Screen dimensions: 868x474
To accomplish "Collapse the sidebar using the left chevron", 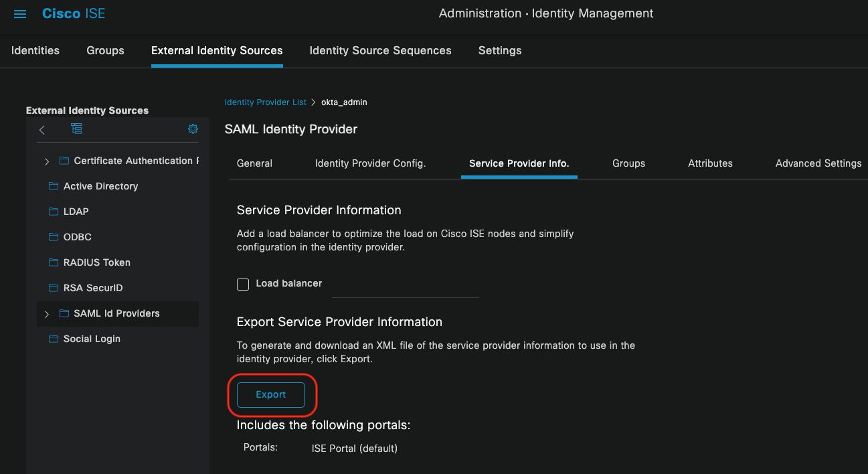I will [x=41, y=130].
